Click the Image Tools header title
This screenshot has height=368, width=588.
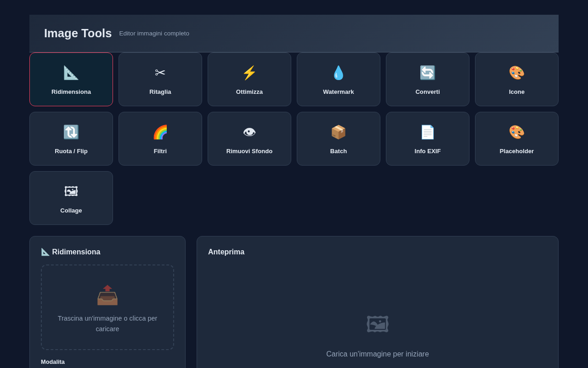pyautogui.click(x=78, y=33)
